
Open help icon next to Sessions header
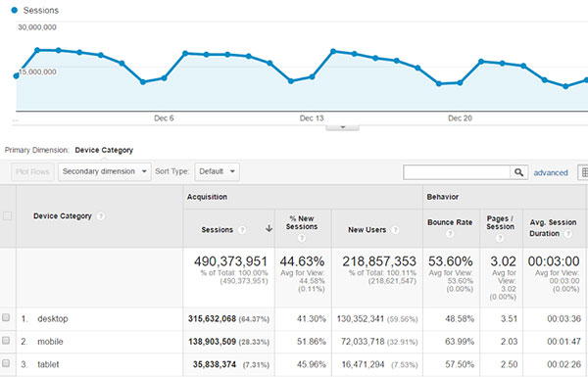coord(242,230)
